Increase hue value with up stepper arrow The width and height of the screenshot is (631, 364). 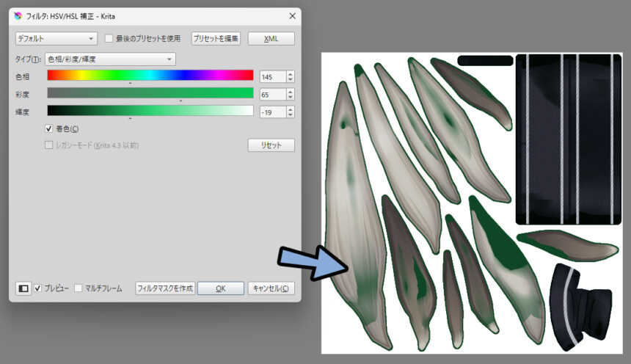tap(291, 74)
